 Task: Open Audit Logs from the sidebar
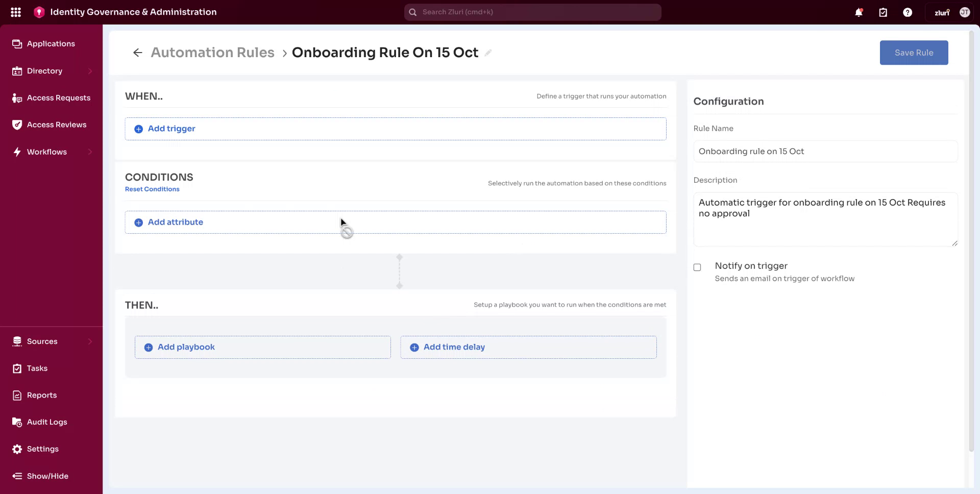click(46, 422)
